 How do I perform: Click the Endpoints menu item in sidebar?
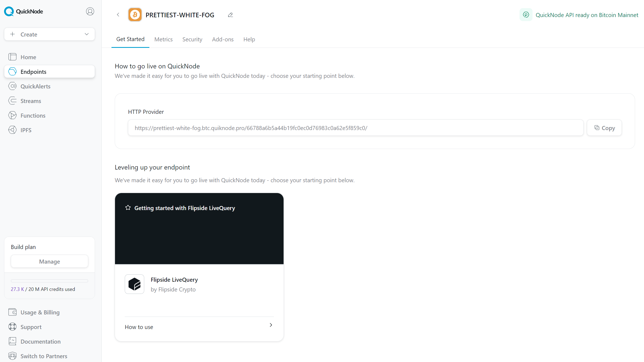(50, 72)
